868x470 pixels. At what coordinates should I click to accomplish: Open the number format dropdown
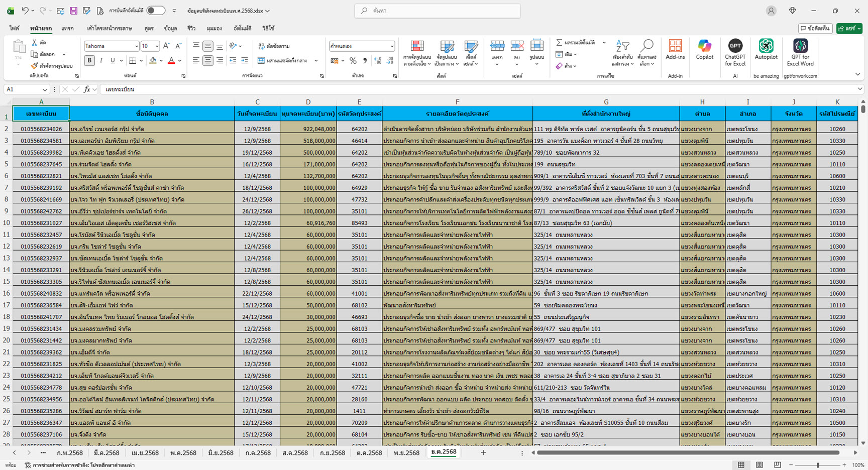pyautogui.click(x=392, y=46)
